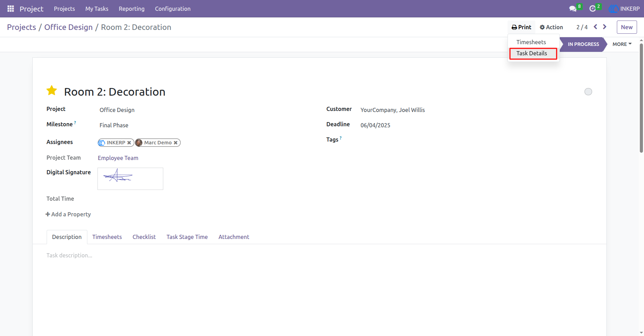Click the task state circle indicator
The width and height of the screenshot is (644, 336).
click(588, 91)
